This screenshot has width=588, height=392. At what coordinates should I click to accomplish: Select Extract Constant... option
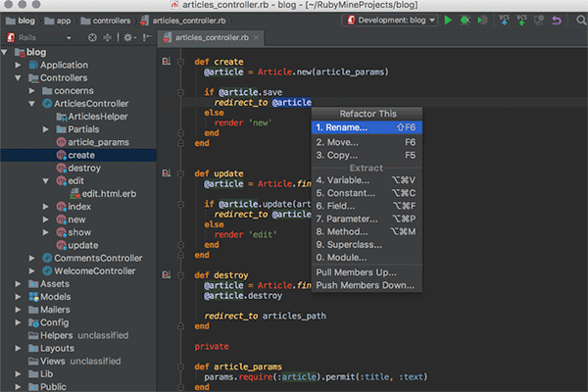pos(367,193)
